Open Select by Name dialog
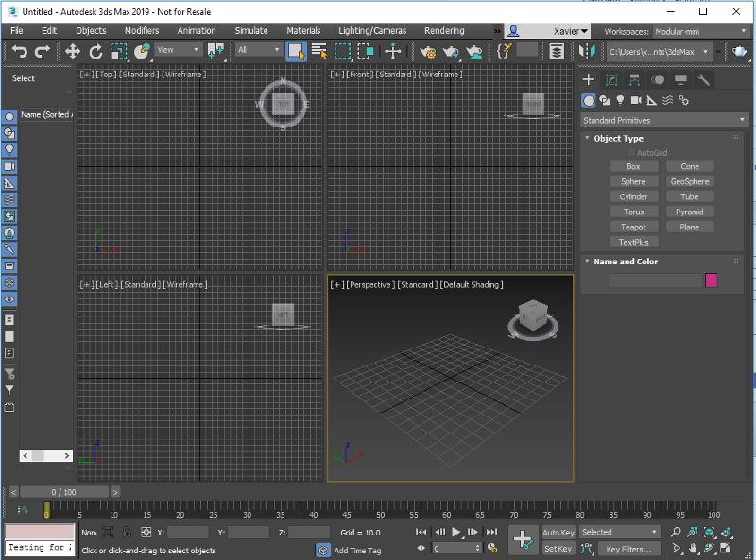The image size is (756, 560). [x=321, y=51]
